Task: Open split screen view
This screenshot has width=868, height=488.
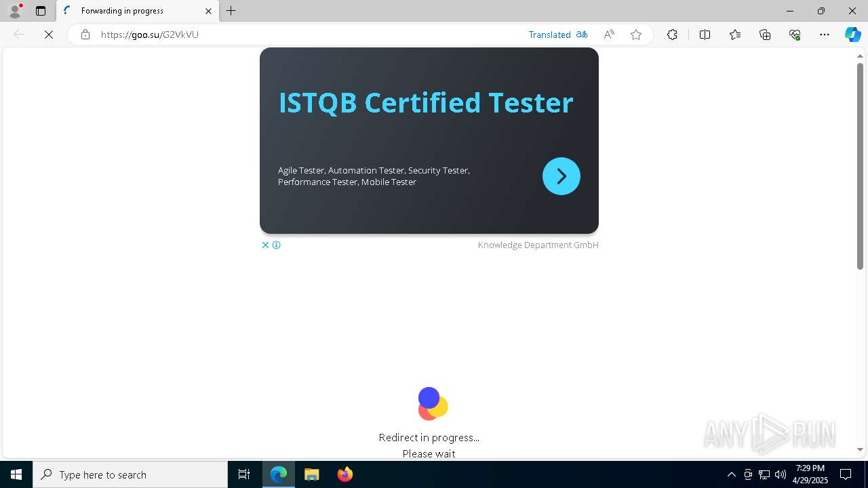Action: (705, 35)
